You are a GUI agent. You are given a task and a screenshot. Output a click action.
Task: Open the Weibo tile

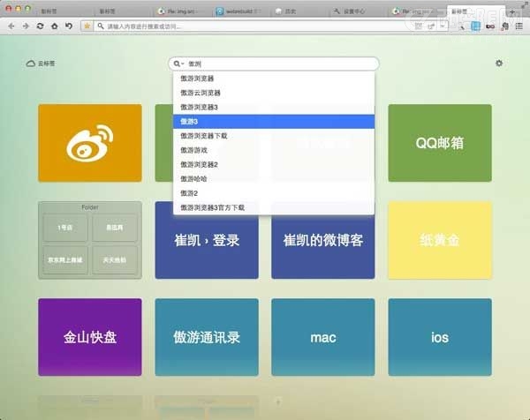tap(89, 143)
